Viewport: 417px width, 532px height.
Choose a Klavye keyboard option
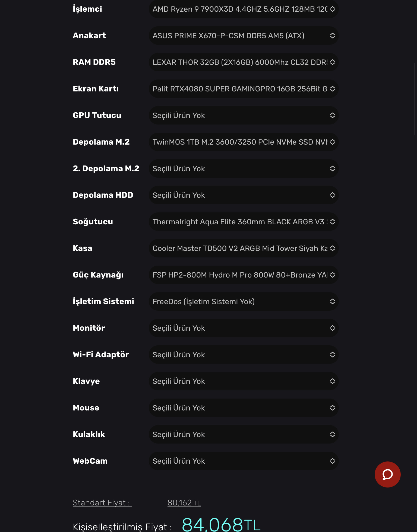244,381
